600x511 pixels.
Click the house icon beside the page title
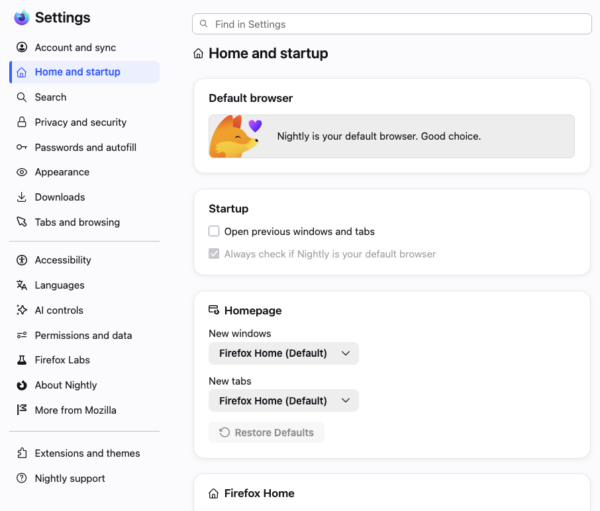click(198, 54)
